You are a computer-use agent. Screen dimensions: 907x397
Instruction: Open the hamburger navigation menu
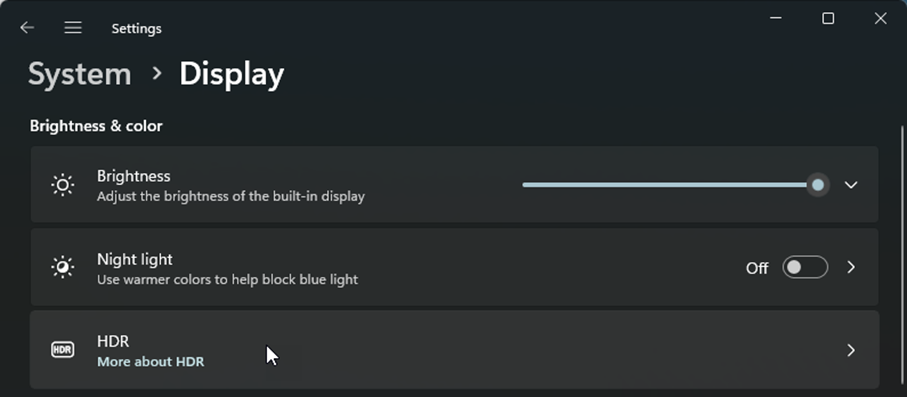73,28
